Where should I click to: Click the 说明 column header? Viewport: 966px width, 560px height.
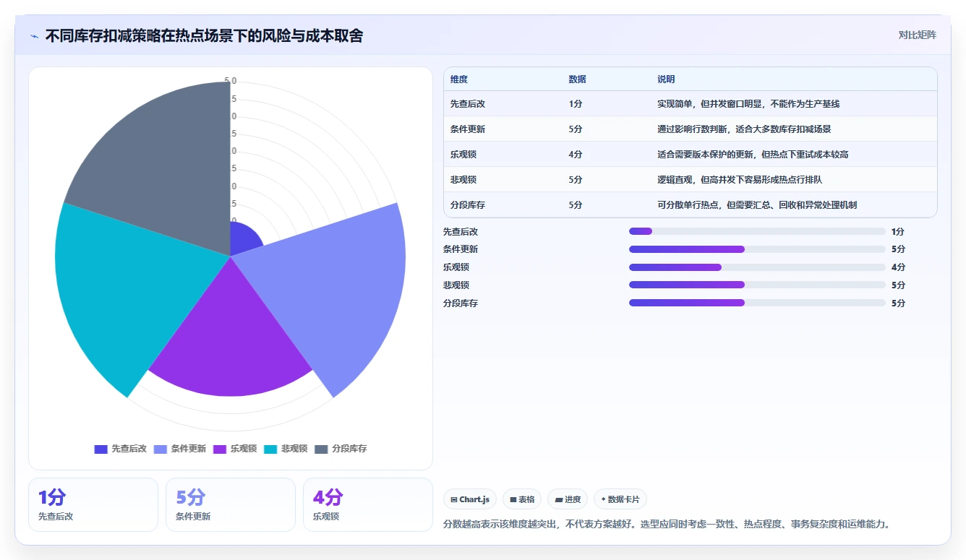666,79
